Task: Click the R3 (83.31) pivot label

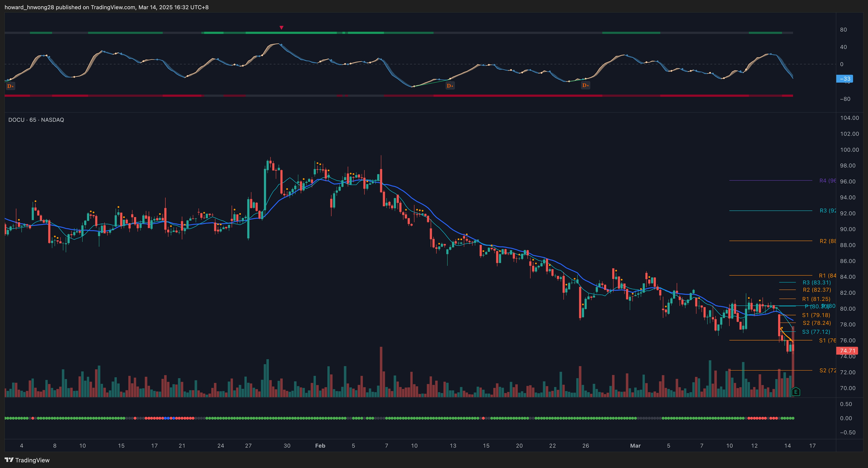Action: pyautogui.click(x=816, y=282)
